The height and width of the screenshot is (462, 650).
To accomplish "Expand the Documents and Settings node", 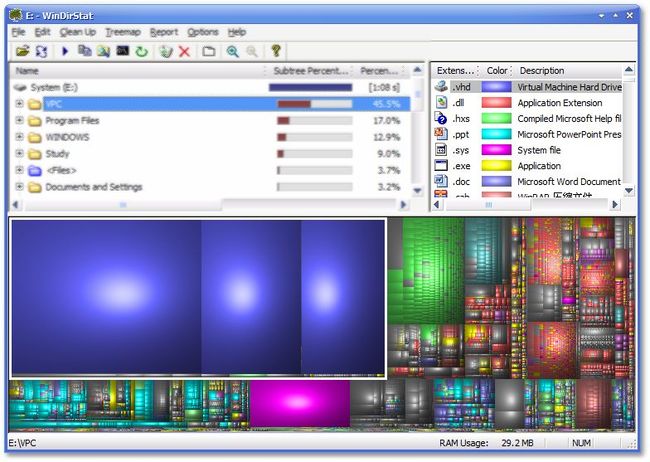I will point(19,186).
